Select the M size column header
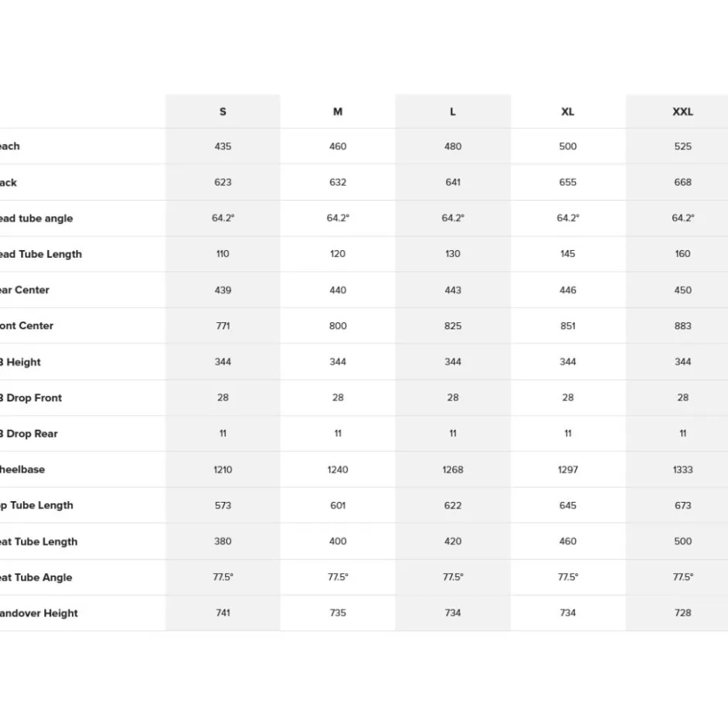This screenshot has width=728, height=728. (338, 112)
